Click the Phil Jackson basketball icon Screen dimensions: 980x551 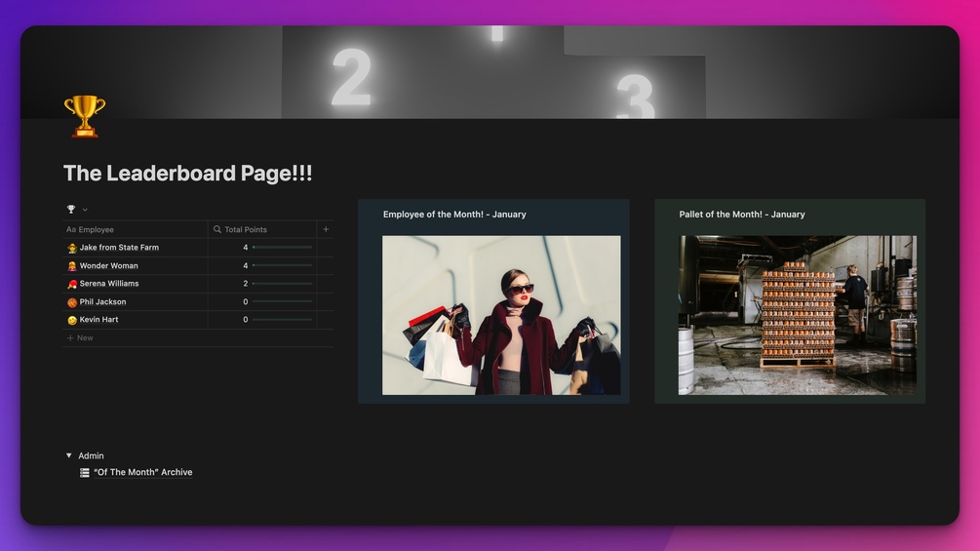coord(72,302)
